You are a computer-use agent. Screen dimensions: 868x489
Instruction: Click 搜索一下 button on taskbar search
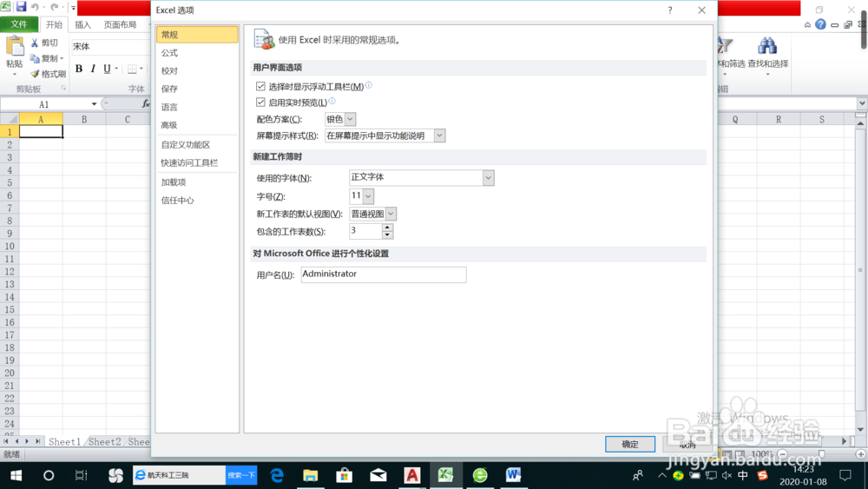click(241, 475)
